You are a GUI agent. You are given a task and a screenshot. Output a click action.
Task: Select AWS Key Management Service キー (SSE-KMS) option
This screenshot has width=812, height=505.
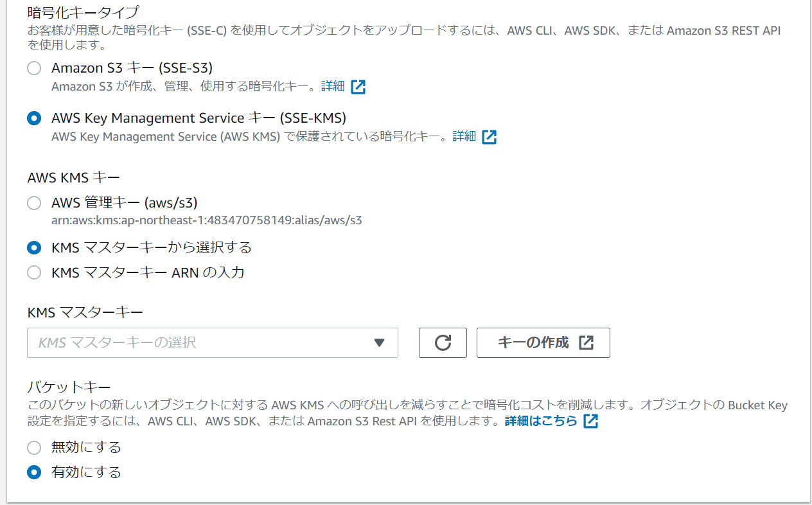coord(34,118)
